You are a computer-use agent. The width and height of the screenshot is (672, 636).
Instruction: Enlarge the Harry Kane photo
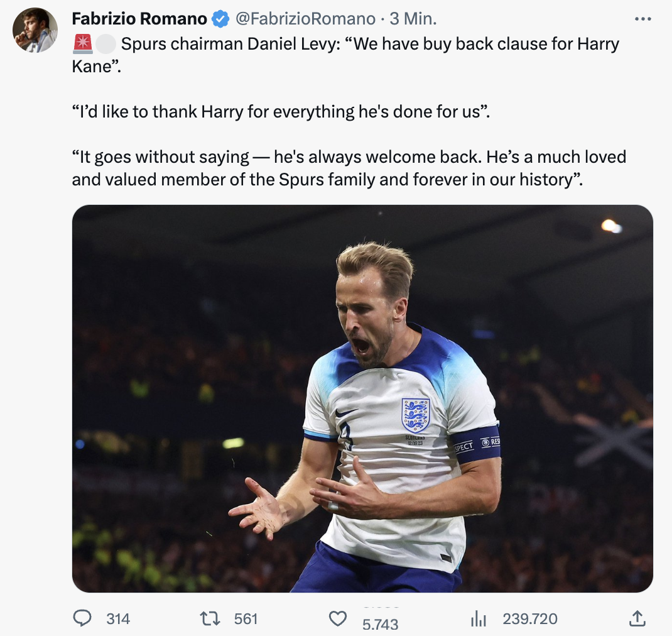pos(362,398)
